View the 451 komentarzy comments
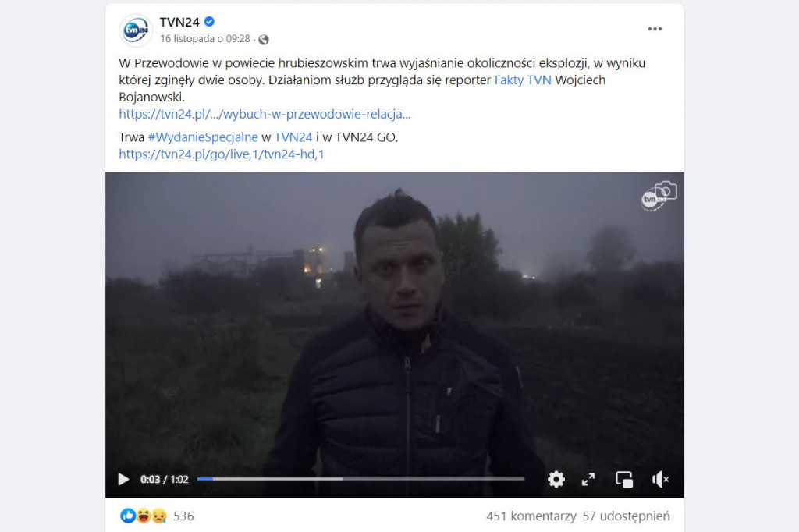 [x=531, y=516]
